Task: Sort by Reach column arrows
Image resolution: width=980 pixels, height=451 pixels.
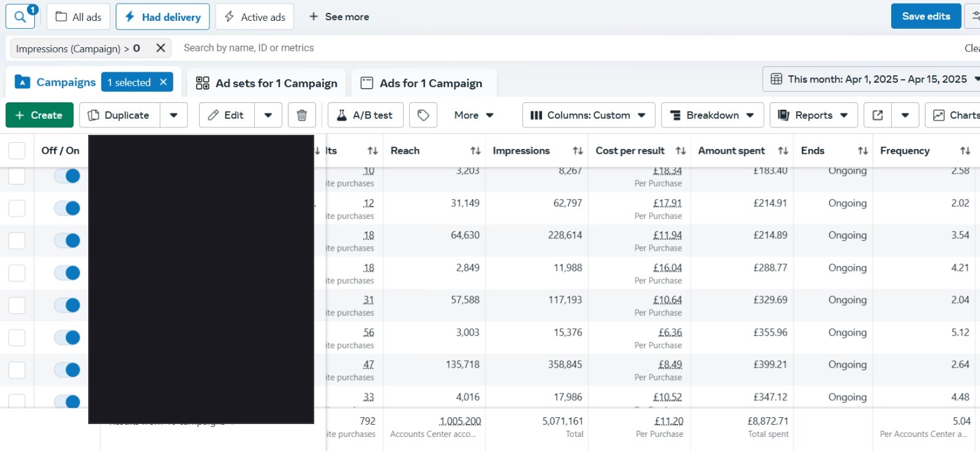Action: point(475,151)
